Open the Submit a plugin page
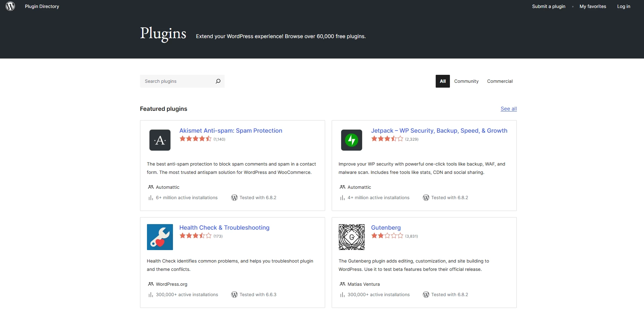This screenshot has height=310, width=644. pos(548,6)
